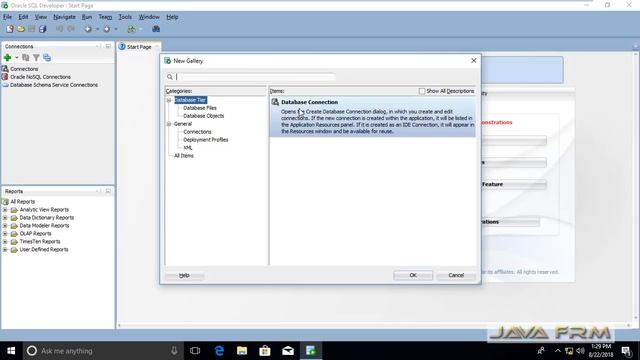Screen dimensions: 640x360
Task: Click the Cortana Ask me anything box
Action: pos(103,351)
